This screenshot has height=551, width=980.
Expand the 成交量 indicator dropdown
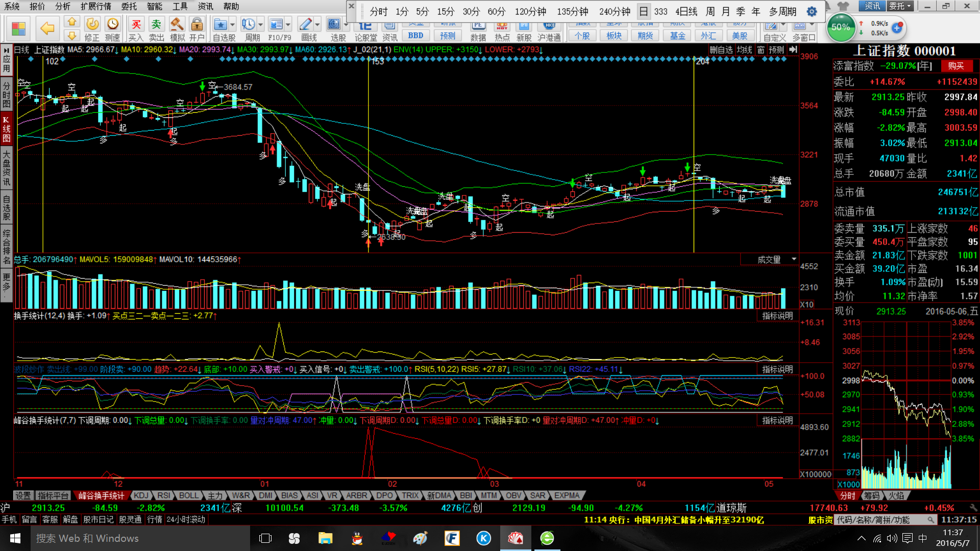click(794, 259)
